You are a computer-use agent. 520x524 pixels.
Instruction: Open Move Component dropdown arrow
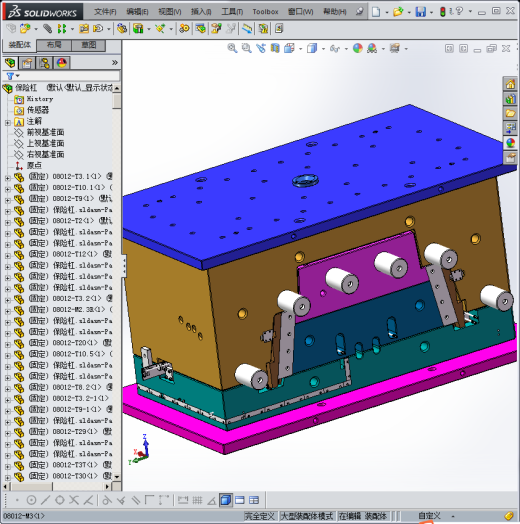(109, 29)
